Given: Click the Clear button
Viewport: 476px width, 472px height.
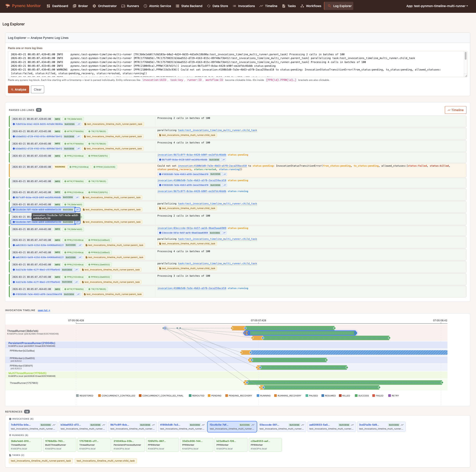Looking at the screenshot, I should tap(37, 89).
